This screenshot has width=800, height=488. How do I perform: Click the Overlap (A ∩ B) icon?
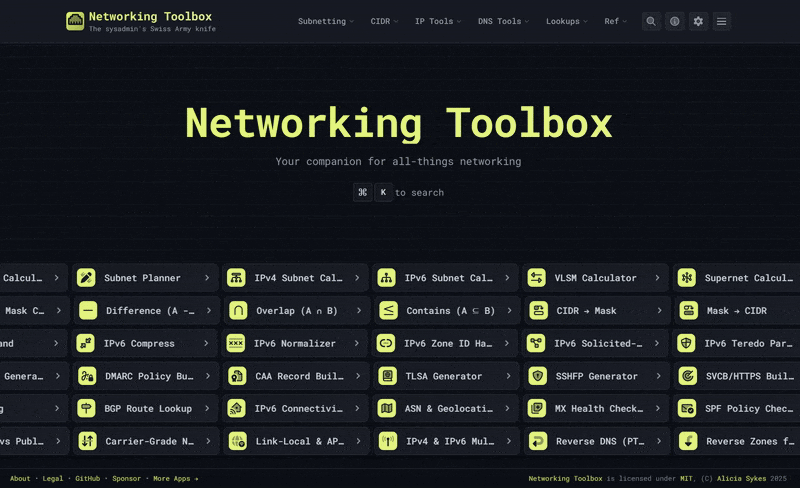(238, 310)
